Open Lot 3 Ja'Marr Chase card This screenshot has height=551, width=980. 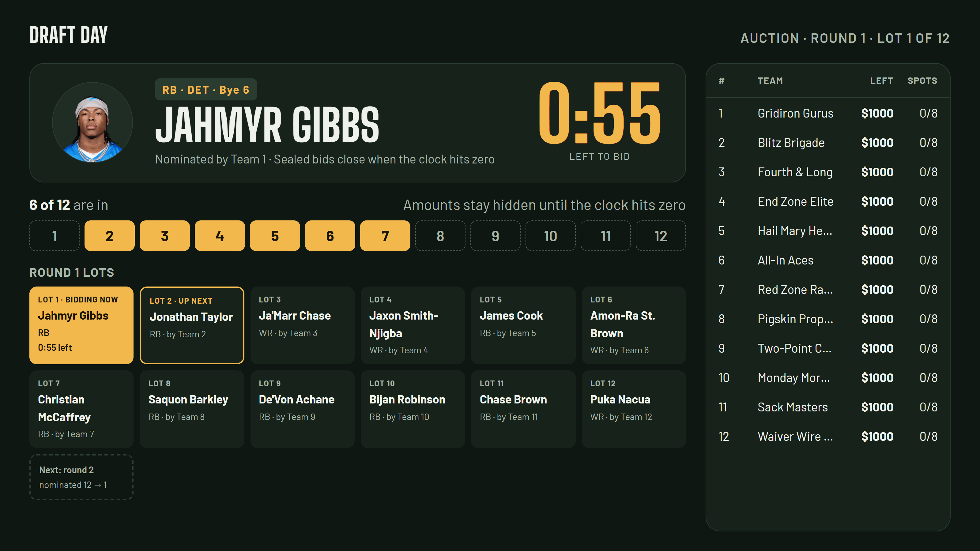303,325
